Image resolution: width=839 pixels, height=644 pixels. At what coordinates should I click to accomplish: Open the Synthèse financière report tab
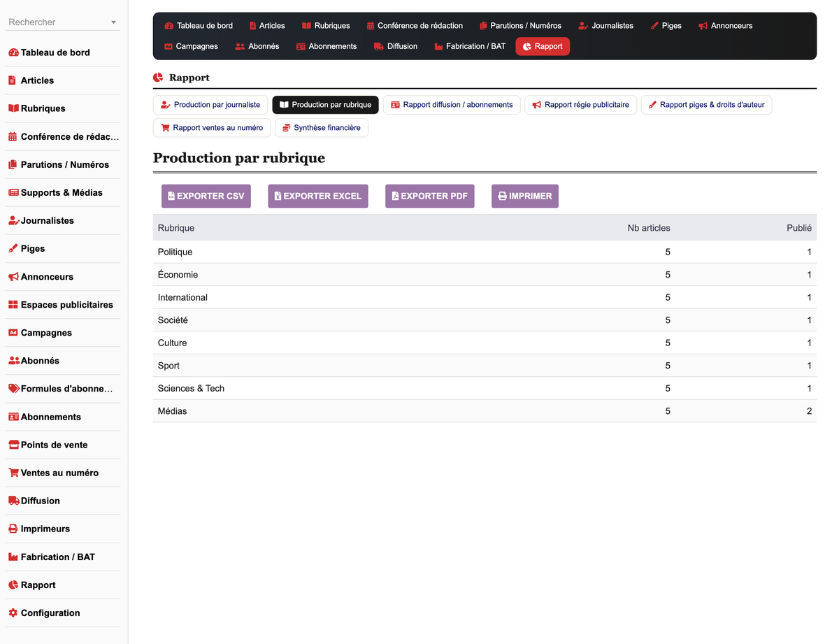322,128
